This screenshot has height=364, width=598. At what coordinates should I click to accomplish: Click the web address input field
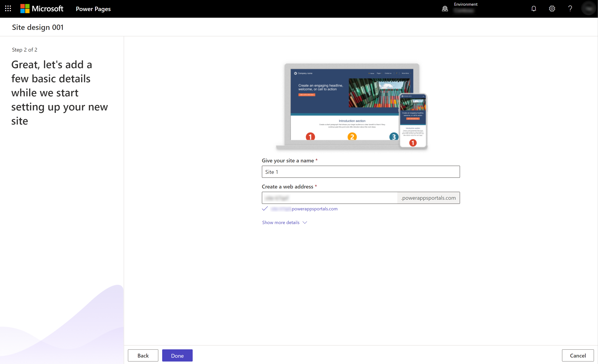point(329,198)
